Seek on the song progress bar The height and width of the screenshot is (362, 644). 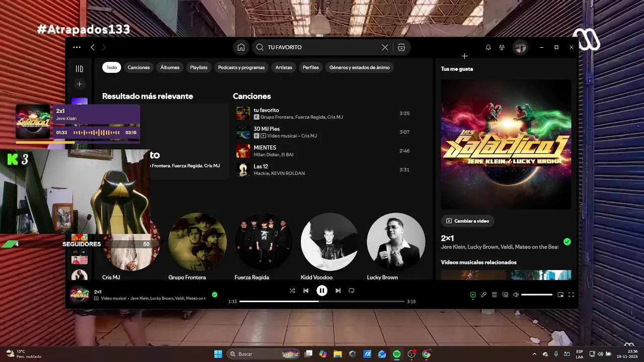(x=322, y=302)
